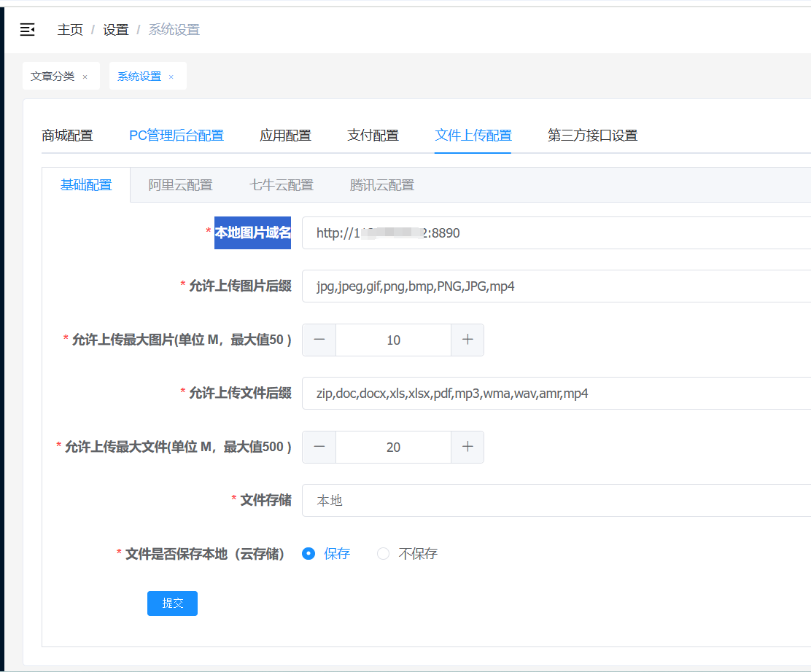811x672 pixels.
Task: Click the max file size value 20
Action: tap(393, 447)
